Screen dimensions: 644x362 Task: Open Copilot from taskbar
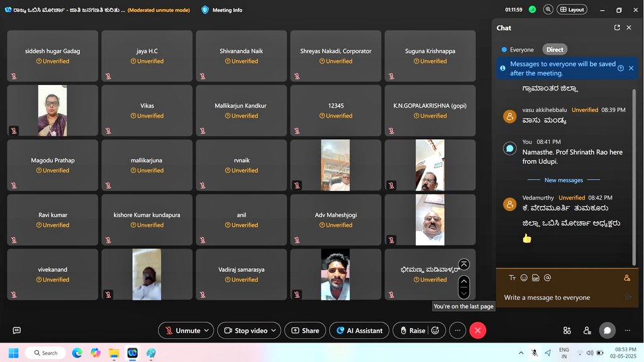pos(96,353)
